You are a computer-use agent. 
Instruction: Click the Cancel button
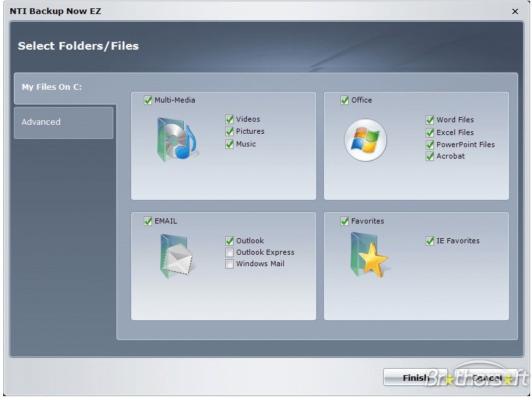pyautogui.click(x=486, y=378)
